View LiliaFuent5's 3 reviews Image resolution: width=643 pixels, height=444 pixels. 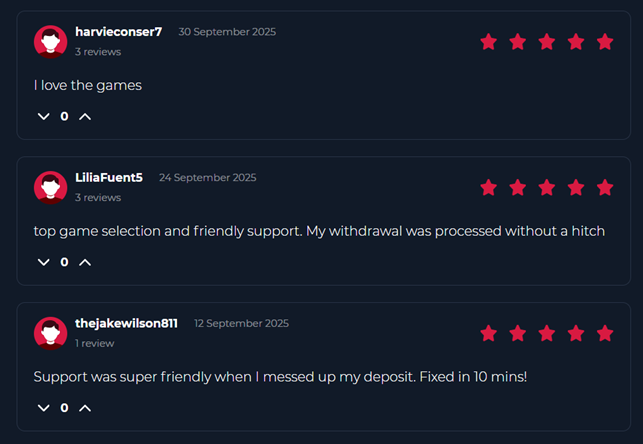click(x=98, y=197)
